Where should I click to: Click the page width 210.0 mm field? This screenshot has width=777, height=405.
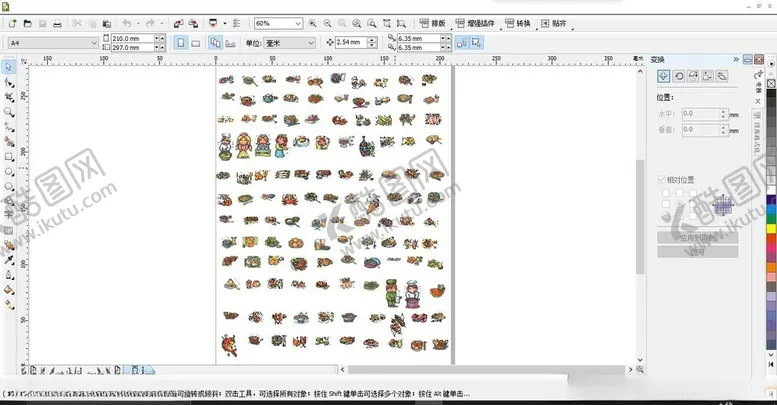132,38
